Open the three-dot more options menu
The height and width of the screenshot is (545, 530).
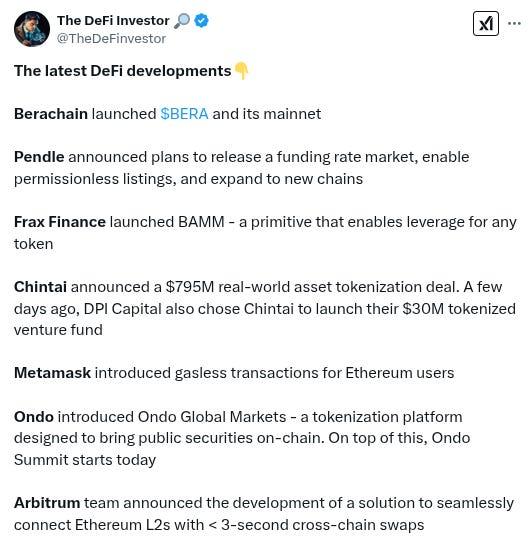pyautogui.click(x=514, y=24)
